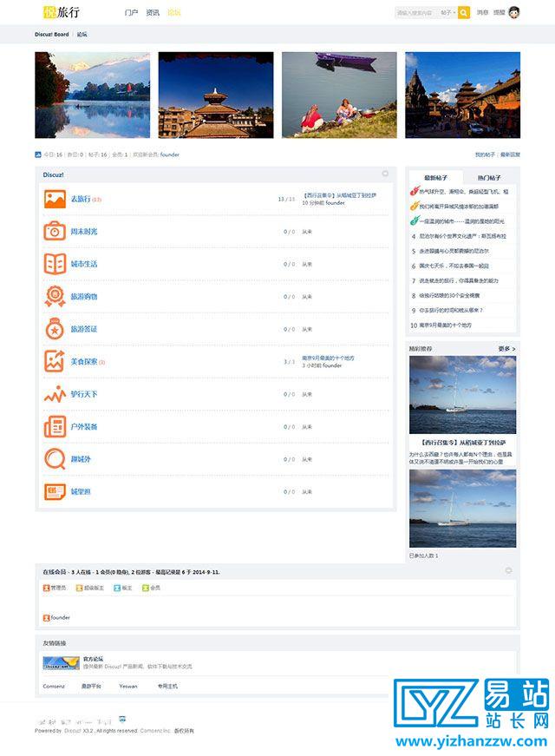Click the open book icon beside 城市生活
The height and width of the screenshot is (756, 555).
pyautogui.click(x=55, y=264)
